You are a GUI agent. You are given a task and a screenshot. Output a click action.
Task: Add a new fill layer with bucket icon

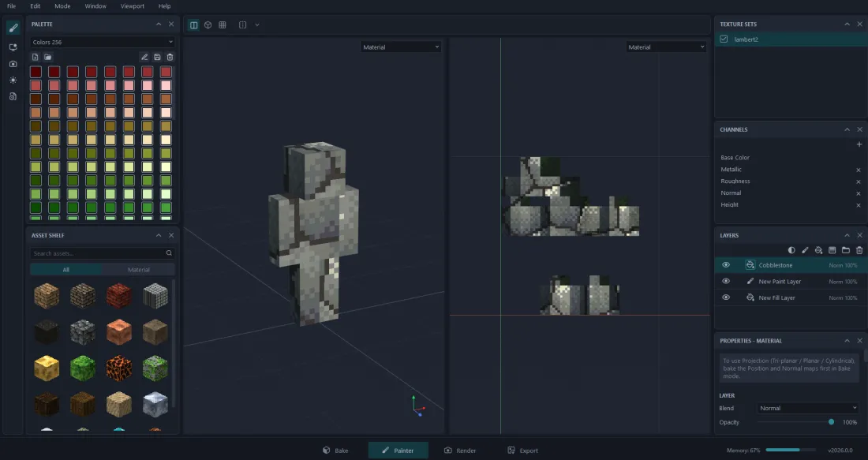(x=819, y=250)
